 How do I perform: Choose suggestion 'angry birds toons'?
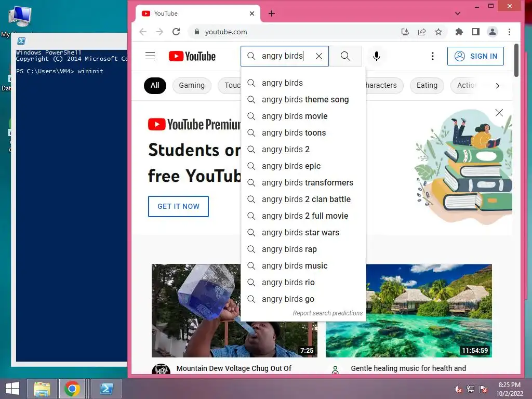pyautogui.click(x=303, y=132)
